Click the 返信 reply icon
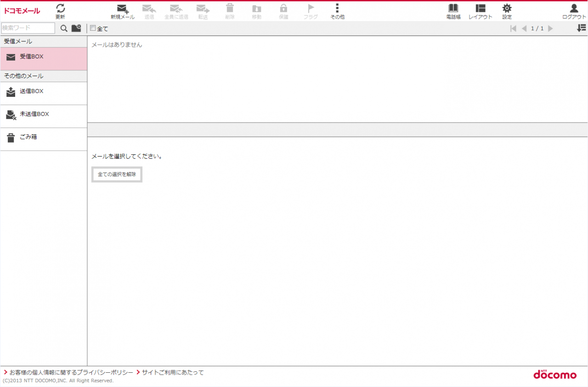Screen dimensions: 588x387 point(149,8)
